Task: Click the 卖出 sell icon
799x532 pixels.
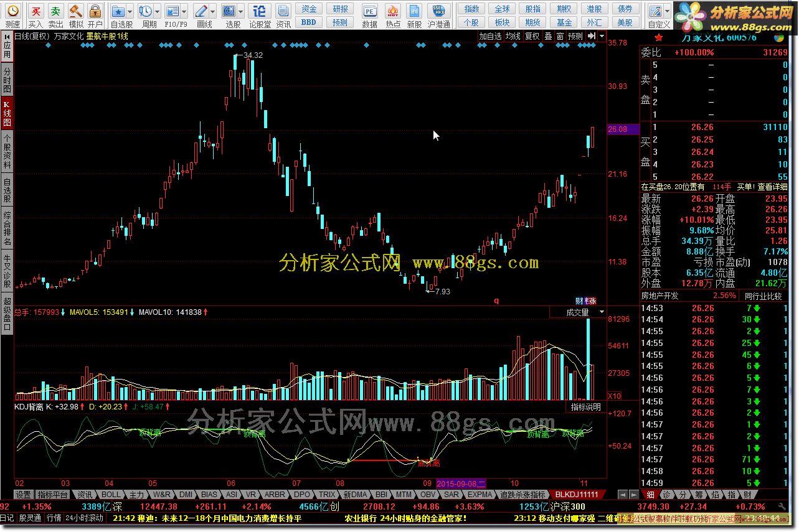Action: (x=56, y=11)
